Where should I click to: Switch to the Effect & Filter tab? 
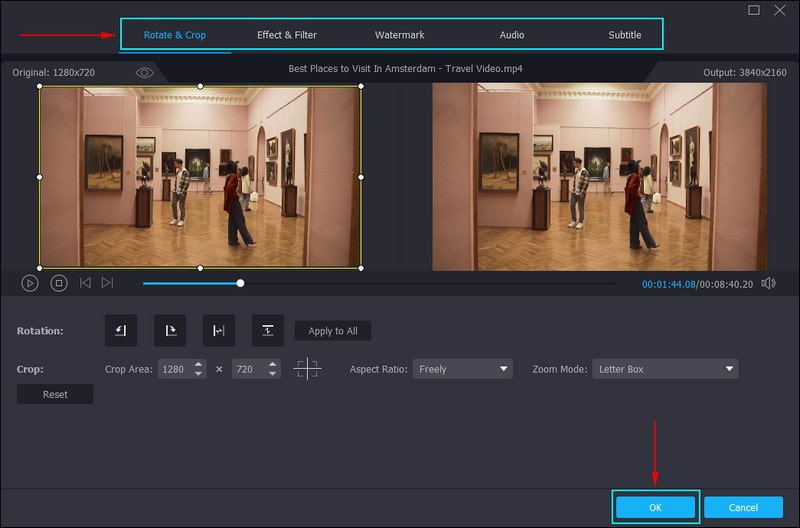point(287,35)
